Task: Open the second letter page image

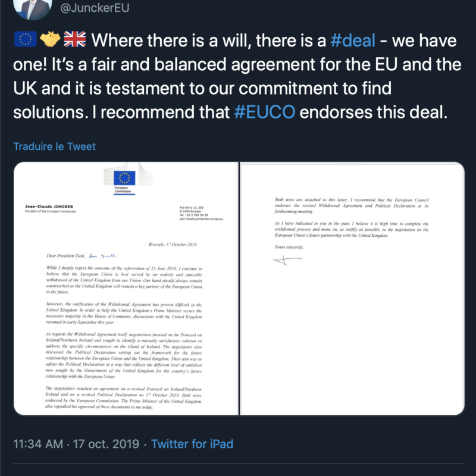Action: pyautogui.click(x=352, y=289)
